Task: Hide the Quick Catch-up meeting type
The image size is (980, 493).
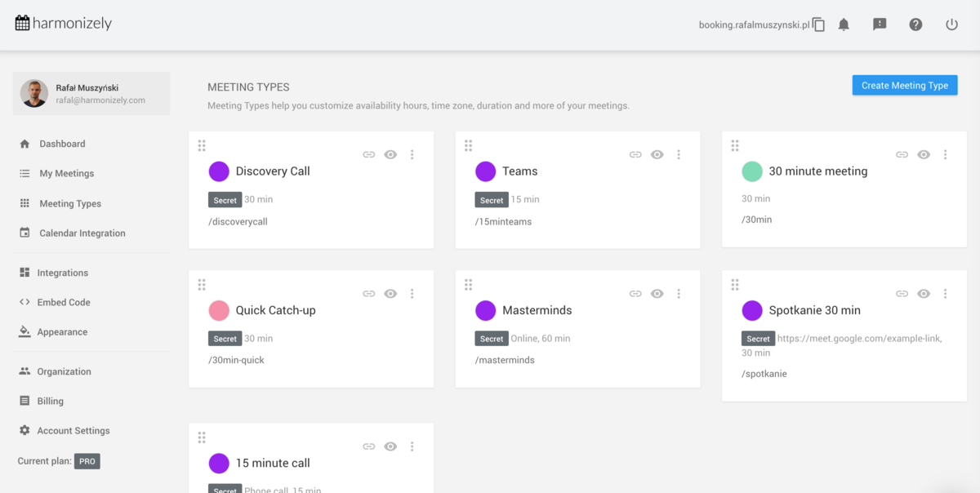Action: [390, 294]
